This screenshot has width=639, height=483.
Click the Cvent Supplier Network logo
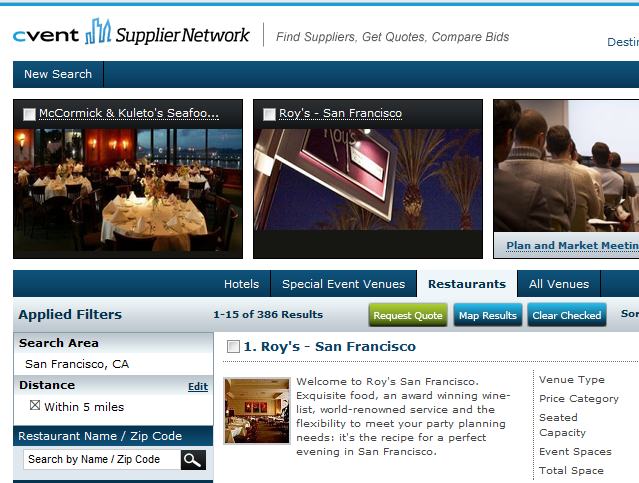pyautogui.click(x=131, y=32)
